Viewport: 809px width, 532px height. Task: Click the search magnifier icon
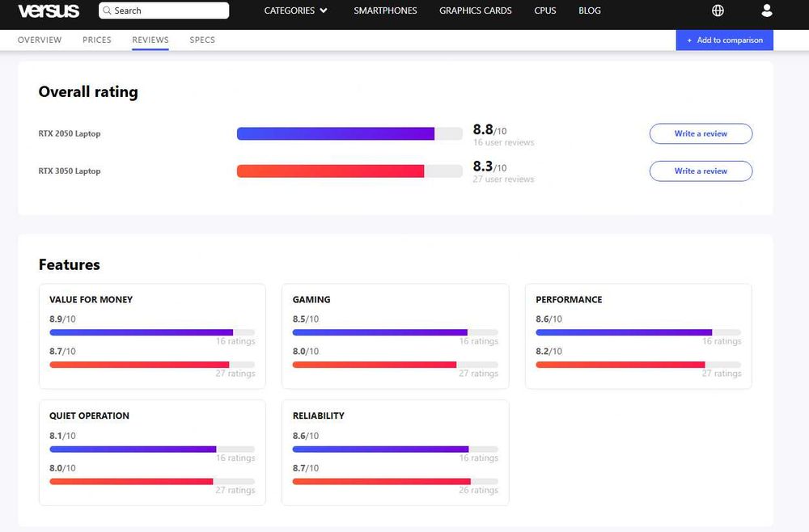[108, 11]
